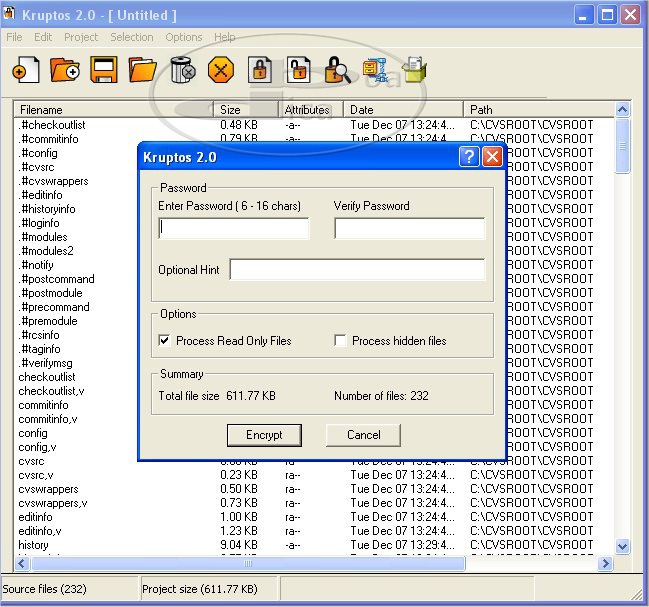Click the padlock with magnifier icon
This screenshot has width=649, height=607.
point(336,70)
